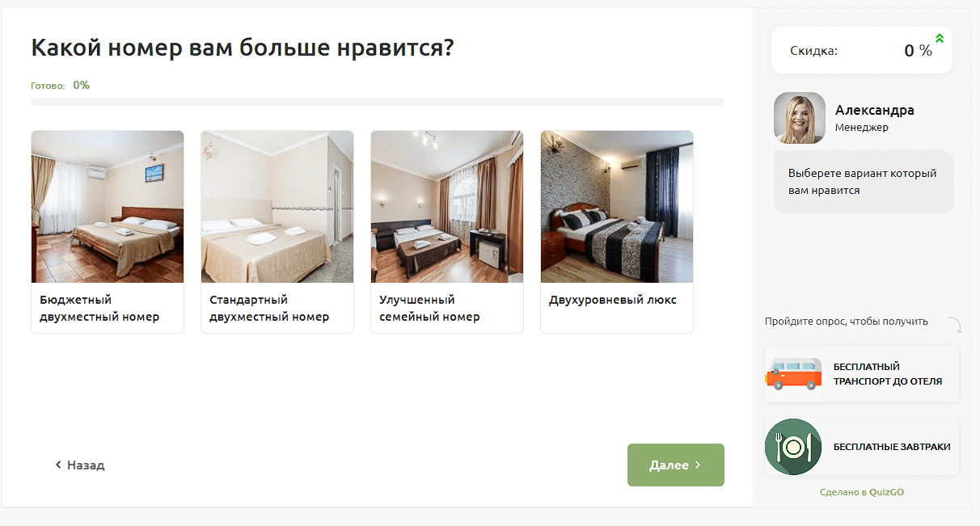Select the Бюджетный двухместный номер photo
980x526 pixels.
(x=108, y=207)
